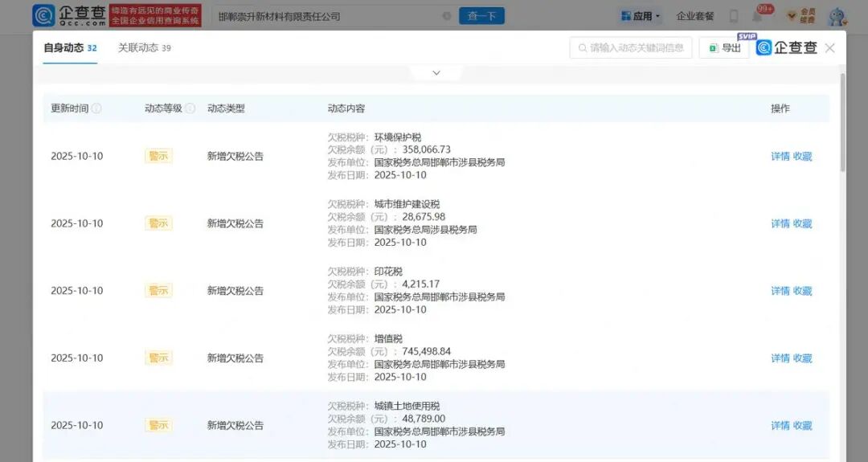Click the 导出 export button
This screenshot has height=462, width=868.
coord(724,48)
